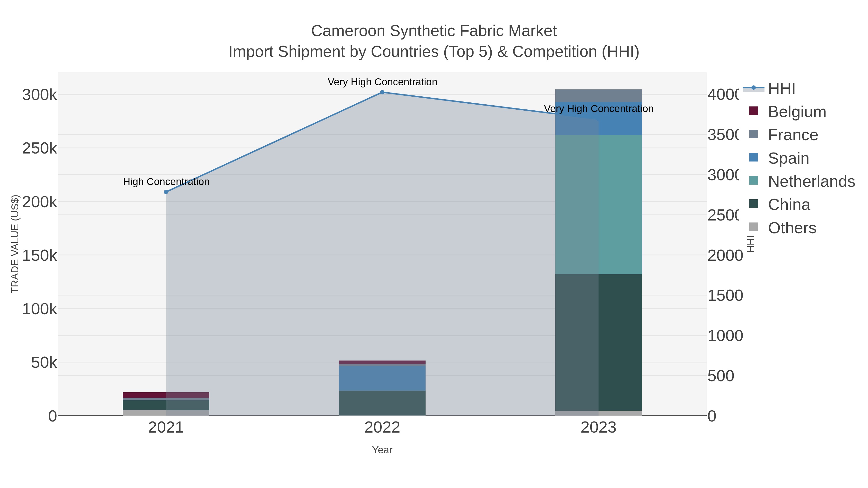Screen dimensions: 868x488
Task: Click 'Very High Concentration' label above 2022
Action: 382,82
